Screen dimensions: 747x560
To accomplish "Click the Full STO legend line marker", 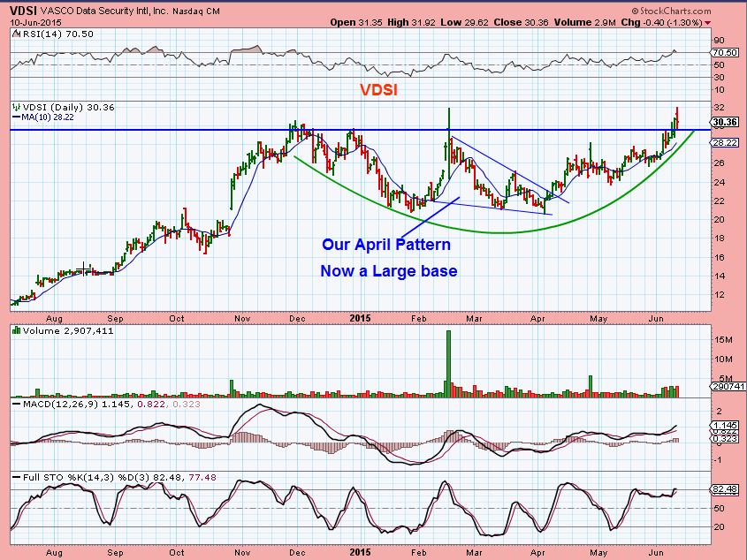I will point(16,477).
